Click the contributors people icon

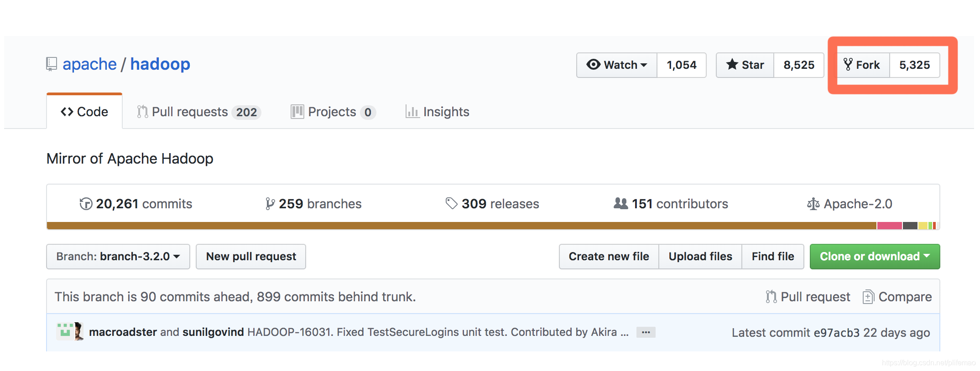(x=621, y=203)
